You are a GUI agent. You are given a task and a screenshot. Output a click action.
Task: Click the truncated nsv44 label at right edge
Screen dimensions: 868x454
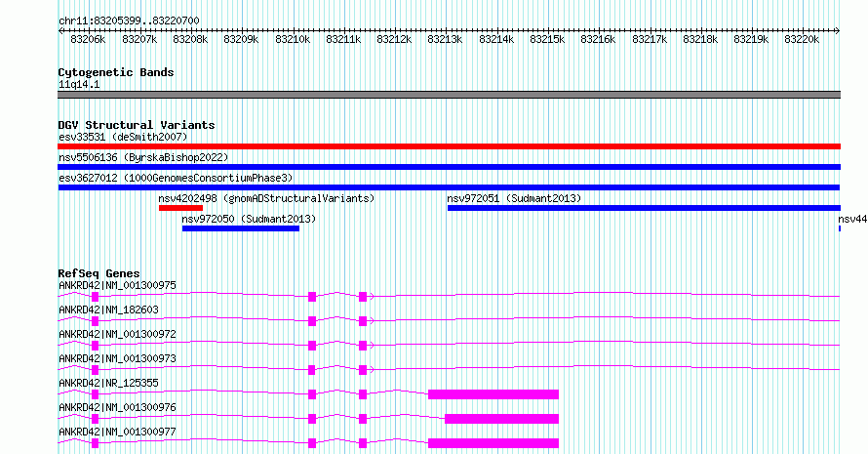pyautogui.click(x=852, y=219)
